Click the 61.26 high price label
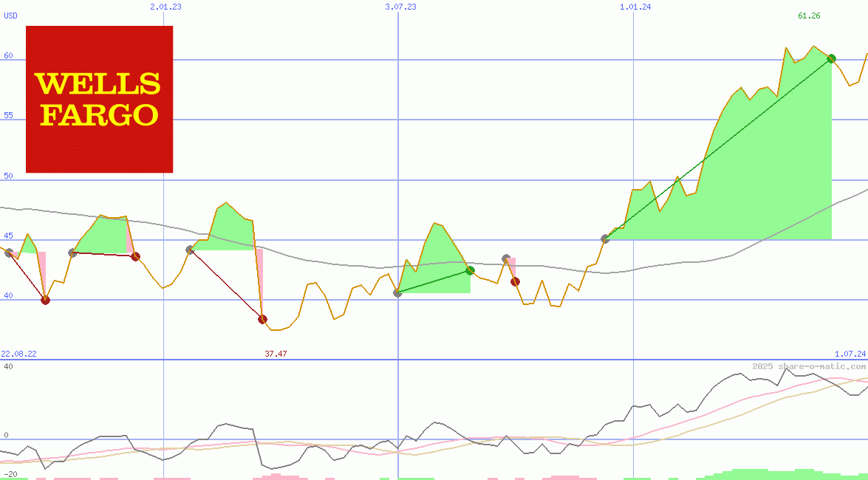 [x=809, y=16]
